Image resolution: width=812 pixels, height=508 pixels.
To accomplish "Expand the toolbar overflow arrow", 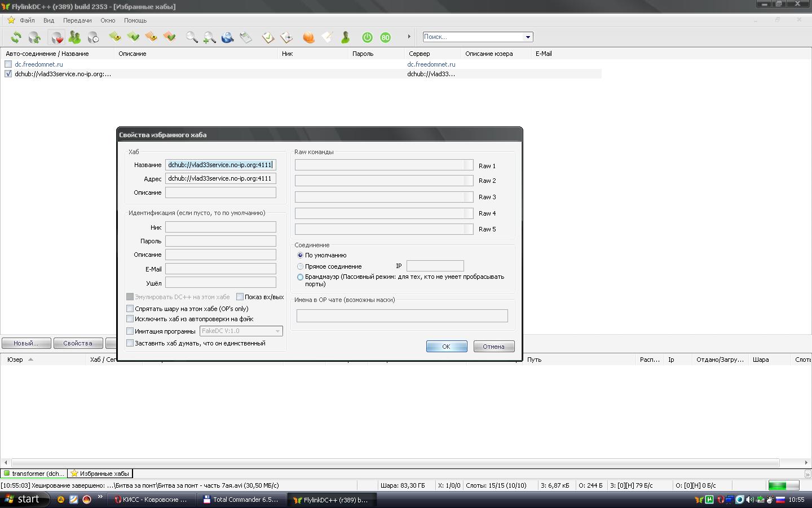I will (x=409, y=37).
